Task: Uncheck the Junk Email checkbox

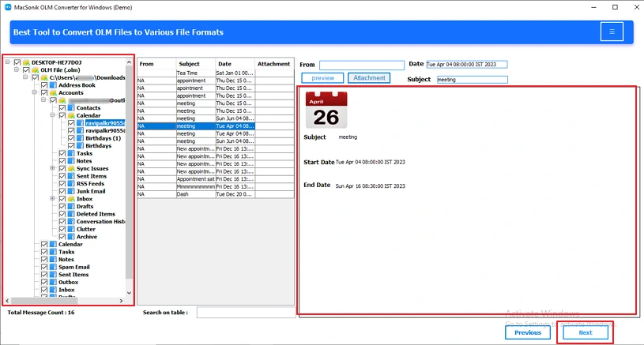Action: pyautogui.click(x=62, y=191)
